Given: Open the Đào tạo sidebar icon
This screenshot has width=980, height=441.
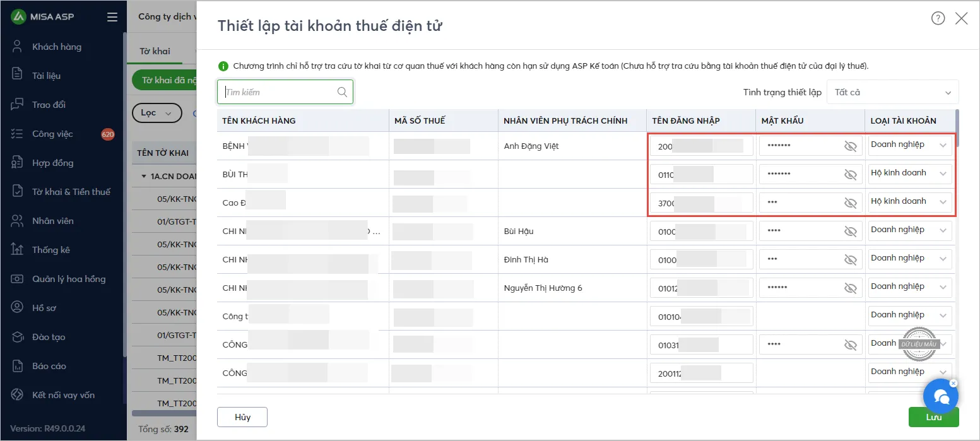Looking at the screenshot, I should (x=18, y=337).
